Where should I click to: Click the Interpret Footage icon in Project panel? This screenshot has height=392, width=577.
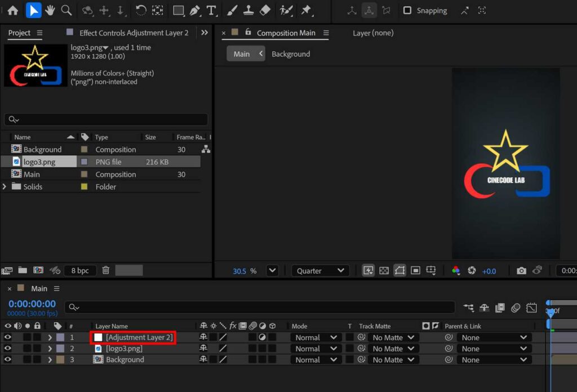click(x=7, y=271)
